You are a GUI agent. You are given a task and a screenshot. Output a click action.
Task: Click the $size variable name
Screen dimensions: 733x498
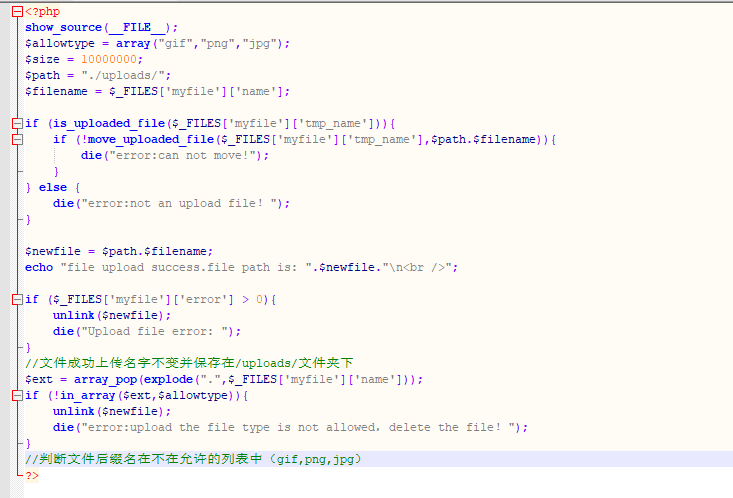[43, 59]
